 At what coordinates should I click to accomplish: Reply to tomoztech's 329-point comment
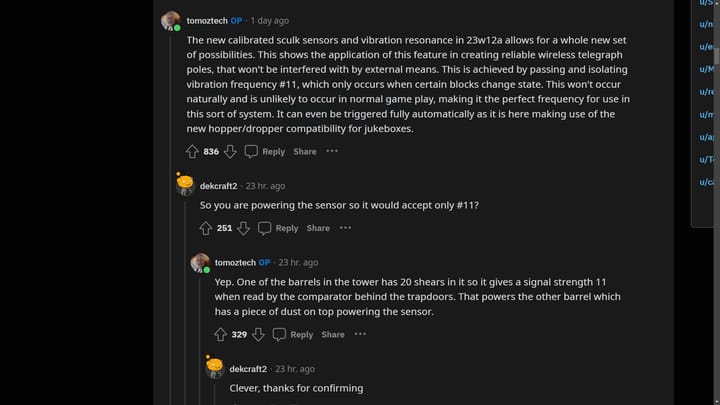click(294, 335)
